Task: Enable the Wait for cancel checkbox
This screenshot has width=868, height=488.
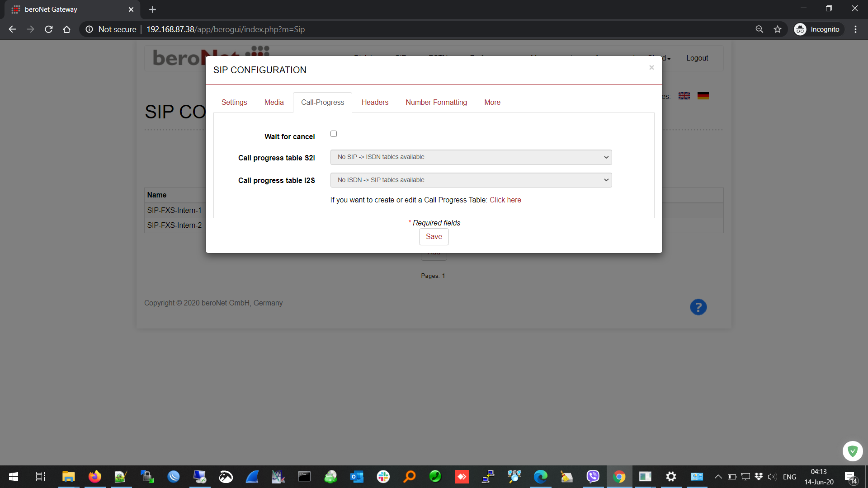Action: [334, 134]
